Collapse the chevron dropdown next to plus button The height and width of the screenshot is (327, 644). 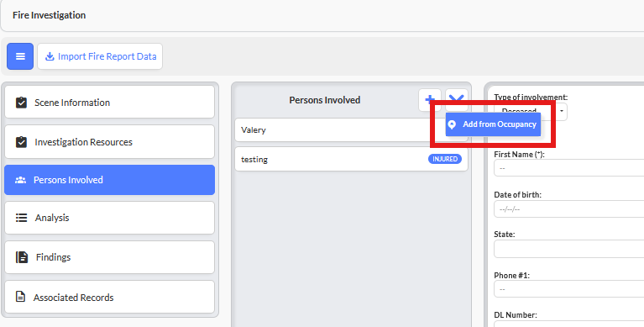pyautogui.click(x=456, y=100)
